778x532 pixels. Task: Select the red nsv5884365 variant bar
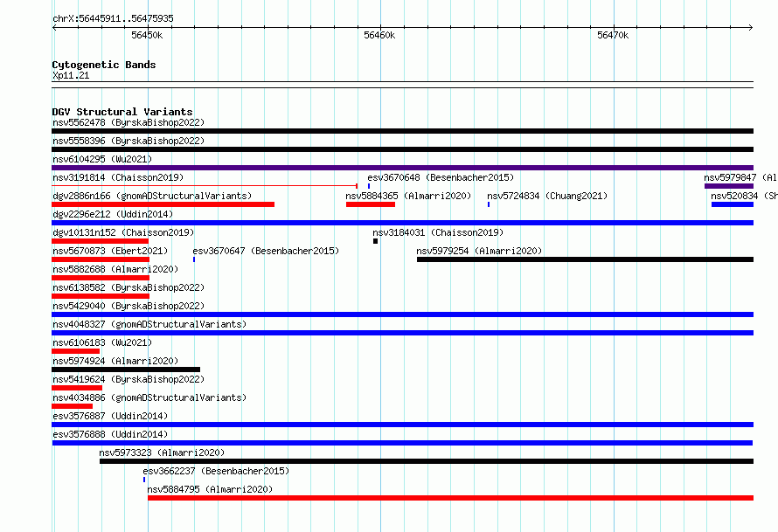coord(371,204)
